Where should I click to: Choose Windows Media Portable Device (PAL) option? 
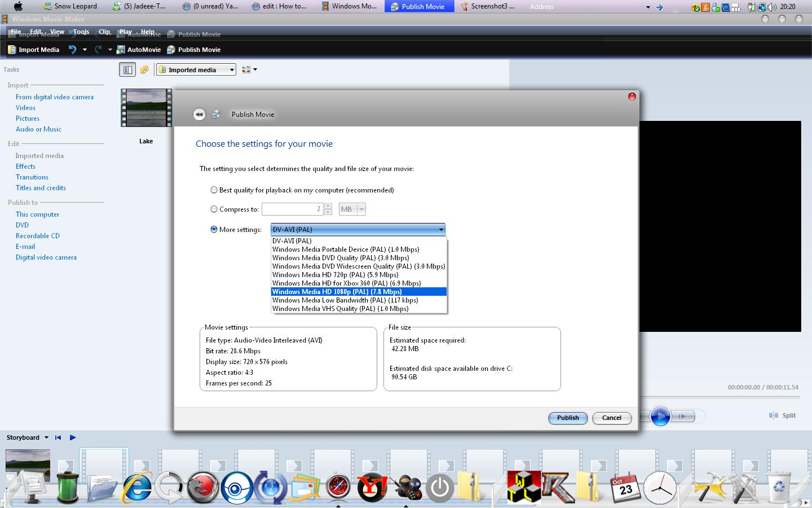click(359, 249)
